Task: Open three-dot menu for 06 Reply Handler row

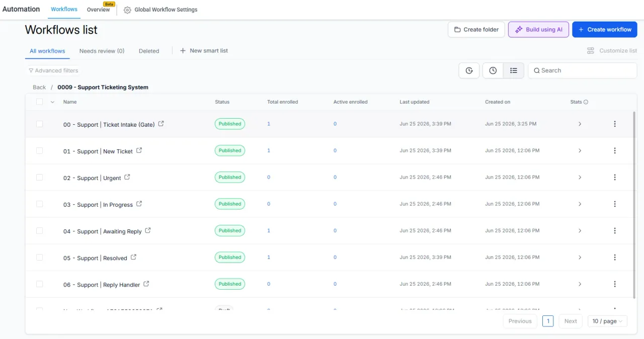Action: point(615,284)
